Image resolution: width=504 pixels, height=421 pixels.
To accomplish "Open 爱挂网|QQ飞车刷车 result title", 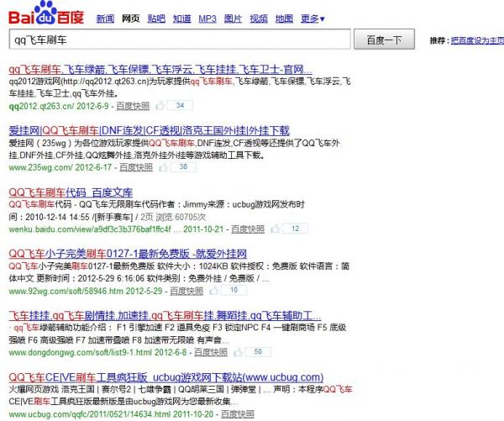I will 150,130.
